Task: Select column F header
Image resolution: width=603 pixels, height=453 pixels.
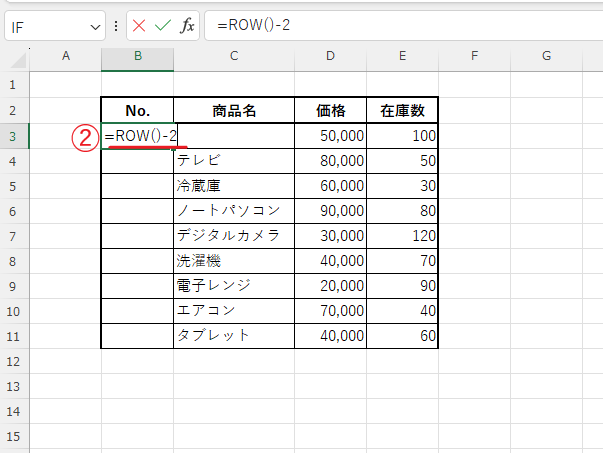Action: coord(475,56)
